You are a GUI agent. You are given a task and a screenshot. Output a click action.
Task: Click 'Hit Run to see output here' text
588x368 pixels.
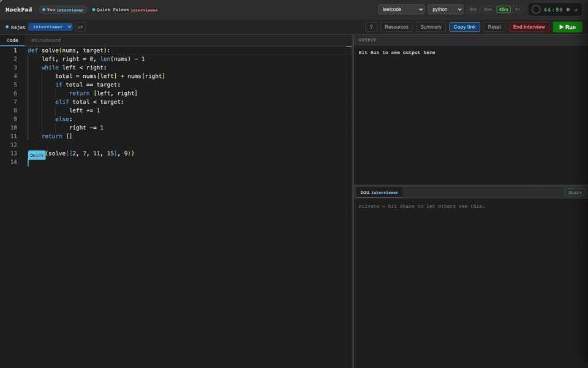[x=397, y=53]
